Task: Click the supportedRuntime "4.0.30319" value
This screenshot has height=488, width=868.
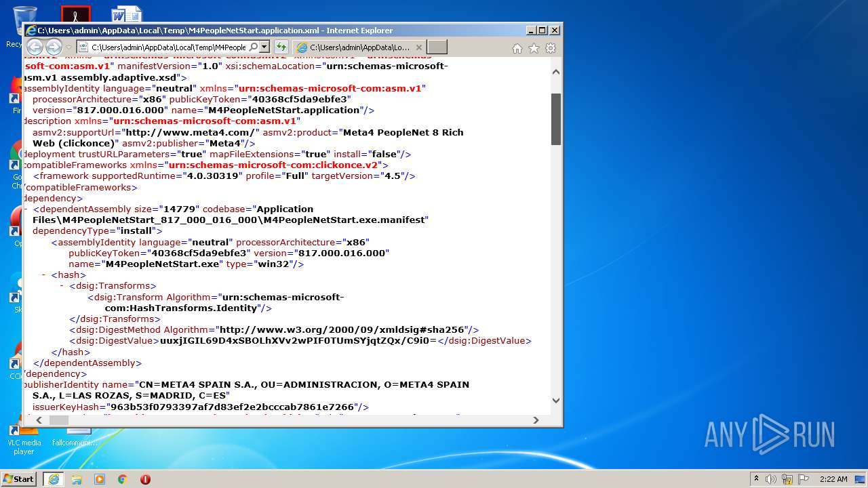Action: click(x=213, y=176)
